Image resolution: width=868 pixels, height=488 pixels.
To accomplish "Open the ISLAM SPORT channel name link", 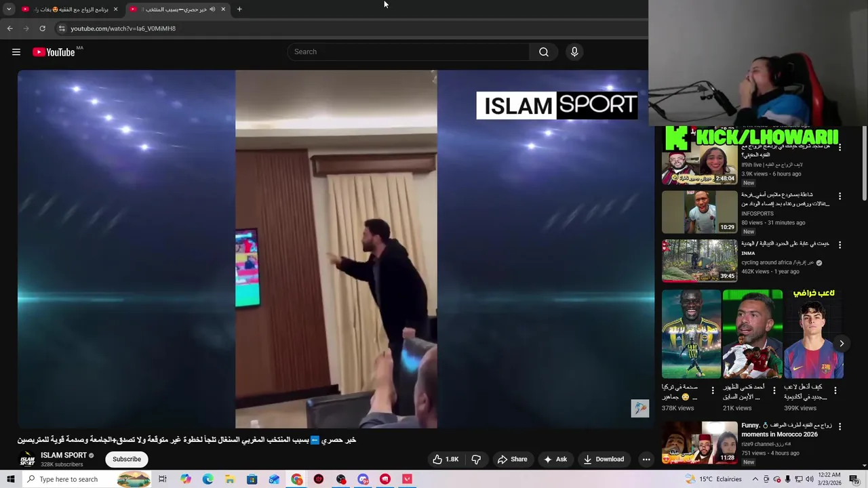I will (x=64, y=455).
